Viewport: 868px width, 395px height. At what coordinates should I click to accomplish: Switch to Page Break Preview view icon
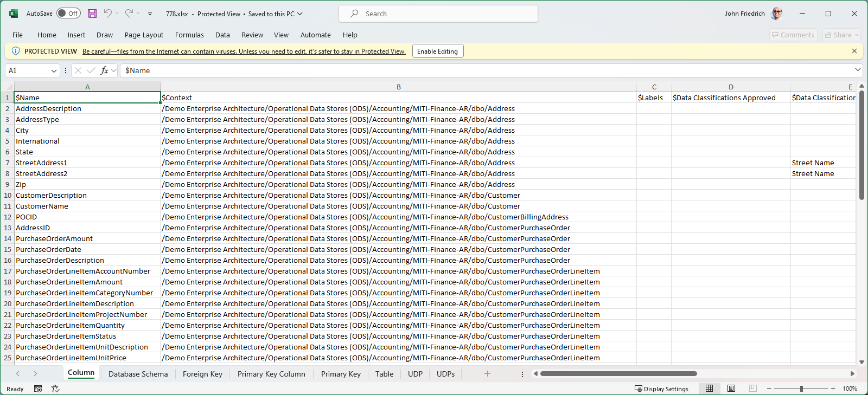752,388
